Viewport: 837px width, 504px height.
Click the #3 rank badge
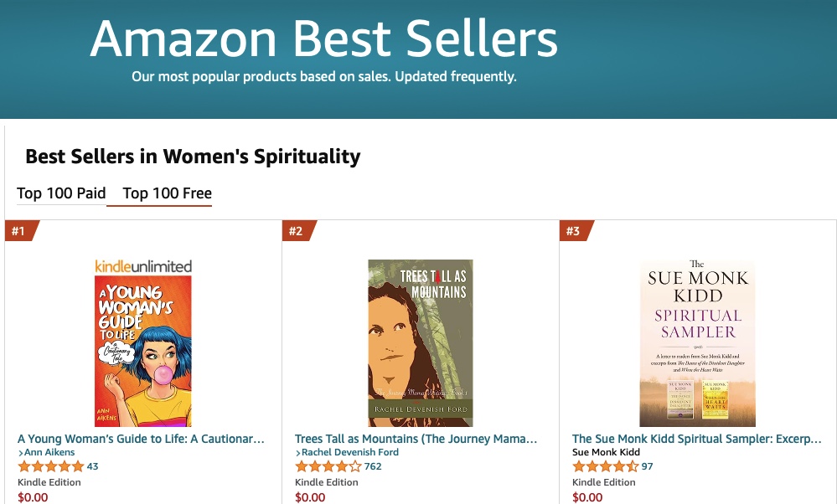click(574, 231)
